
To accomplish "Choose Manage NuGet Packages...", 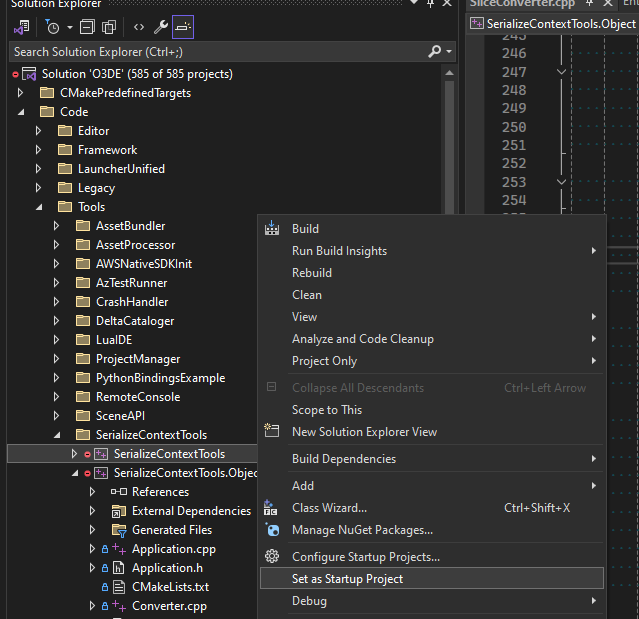I will (x=432, y=530).
